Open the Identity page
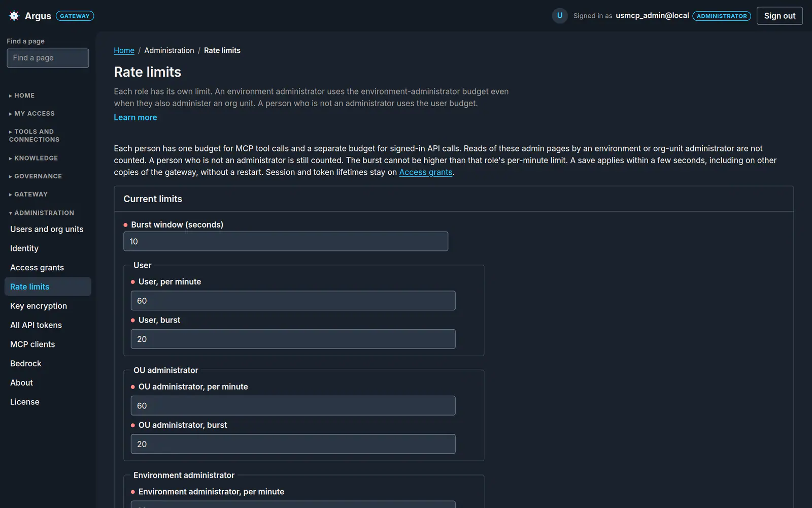The width and height of the screenshot is (812, 508). coord(48,248)
